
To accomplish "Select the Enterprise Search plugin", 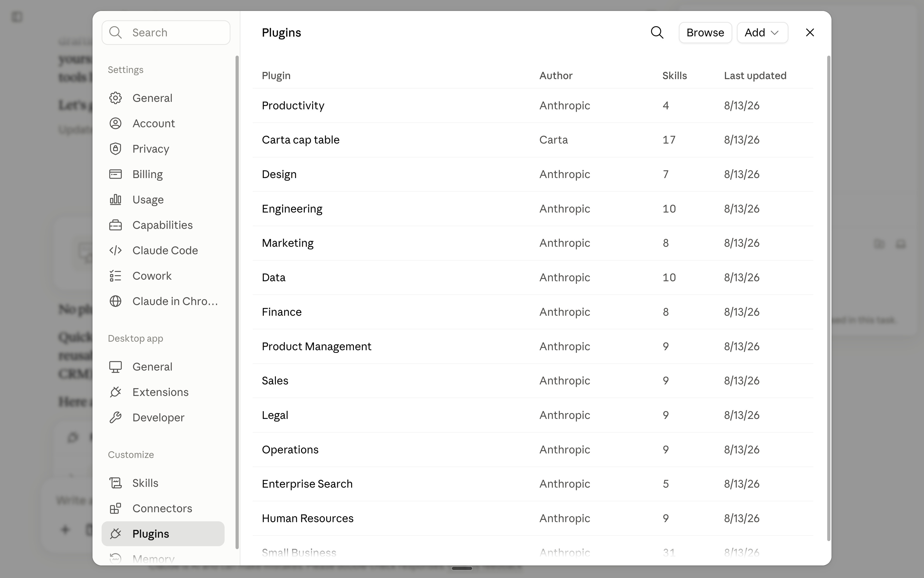I will click(x=533, y=484).
